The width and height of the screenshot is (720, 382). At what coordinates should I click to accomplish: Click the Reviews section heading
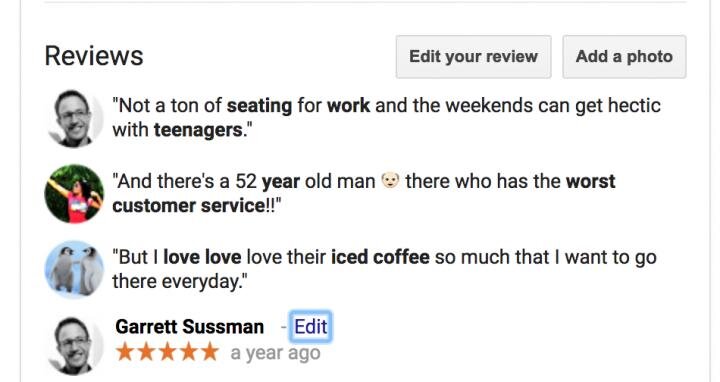pos(94,56)
